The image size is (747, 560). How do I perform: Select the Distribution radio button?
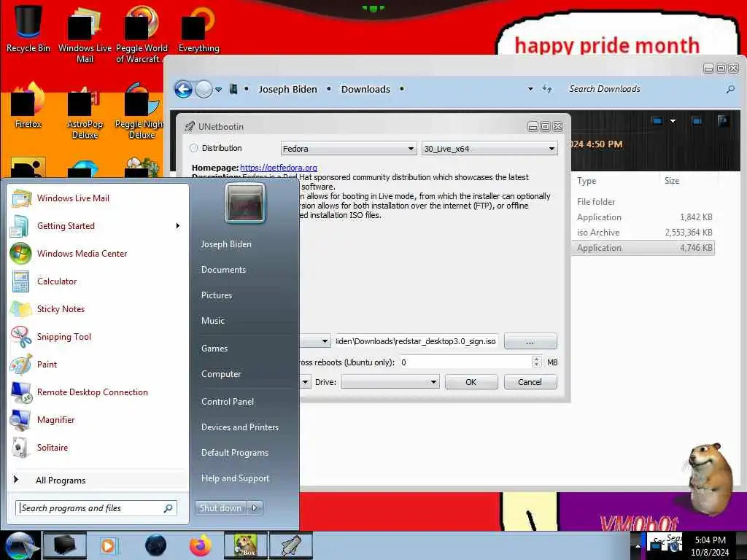coord(193,148)
